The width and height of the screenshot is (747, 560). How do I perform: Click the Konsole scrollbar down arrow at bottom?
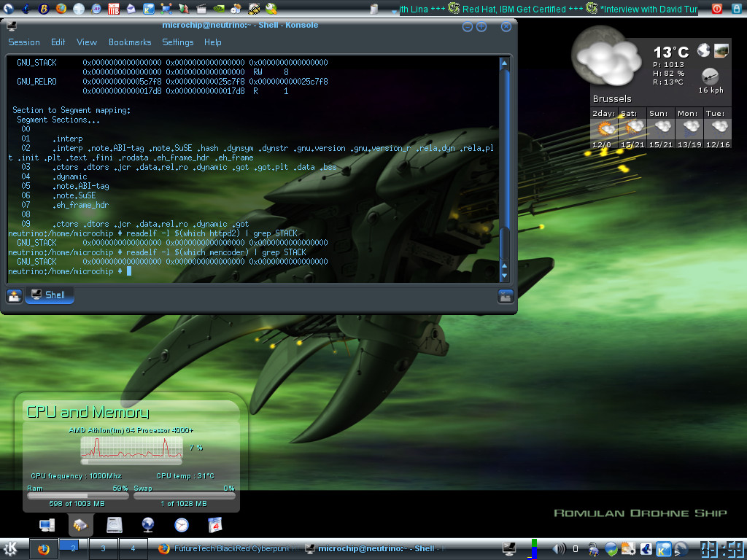[504, 275]
